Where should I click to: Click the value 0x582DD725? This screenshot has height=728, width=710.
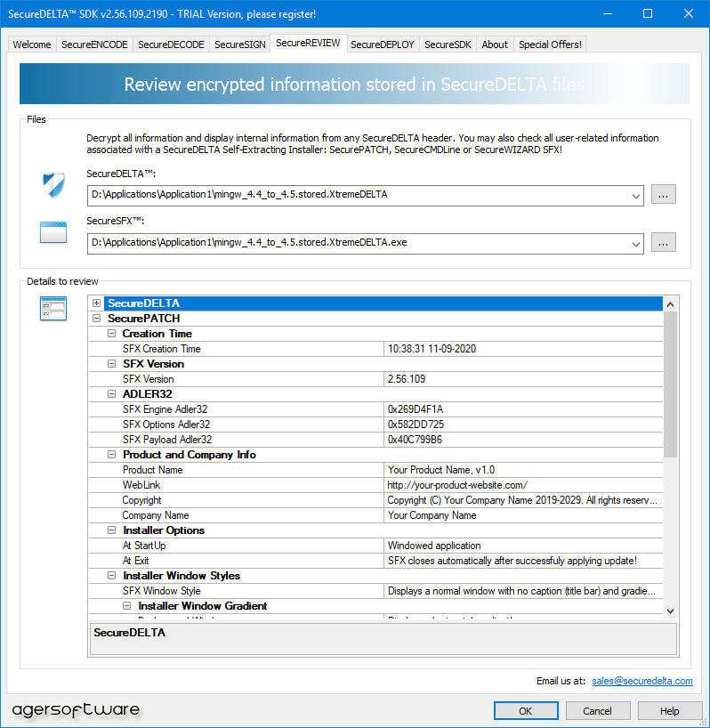pos(416,425)
